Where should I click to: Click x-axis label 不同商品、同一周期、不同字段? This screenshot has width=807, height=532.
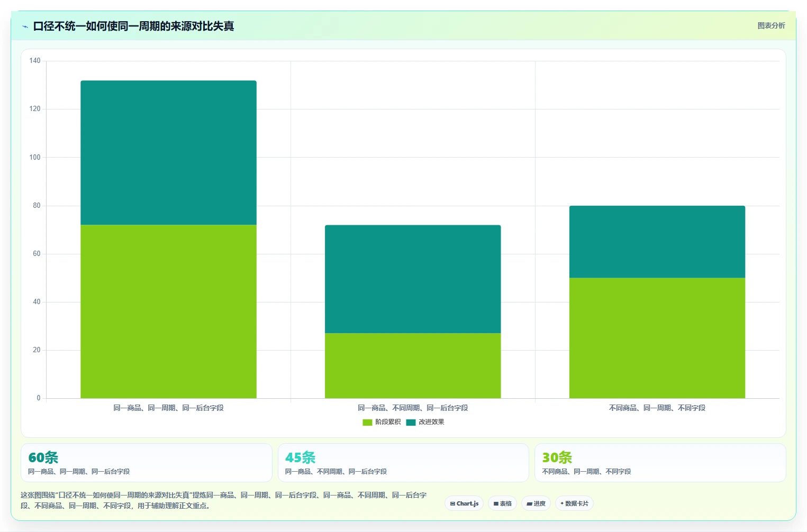657,408
